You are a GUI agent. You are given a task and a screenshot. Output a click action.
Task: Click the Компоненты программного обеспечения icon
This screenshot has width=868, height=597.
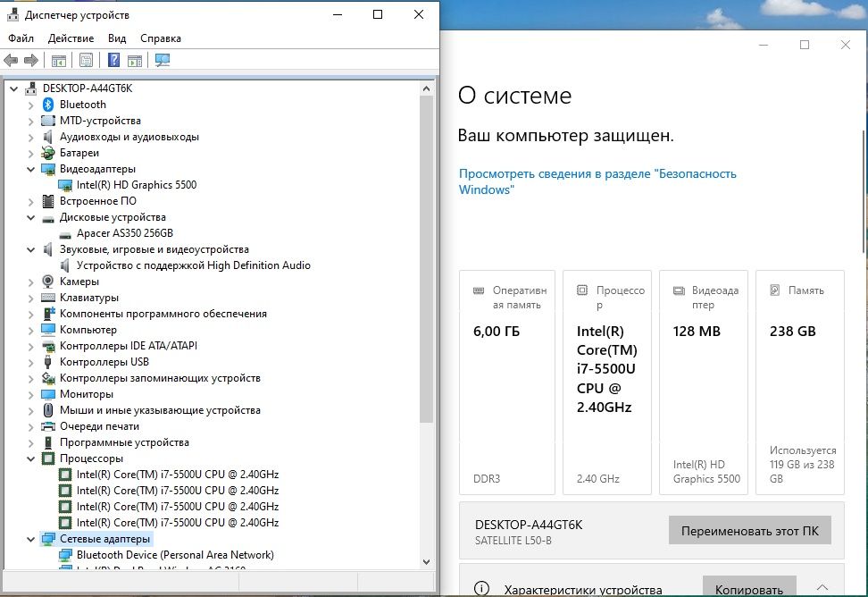point(48,314)
